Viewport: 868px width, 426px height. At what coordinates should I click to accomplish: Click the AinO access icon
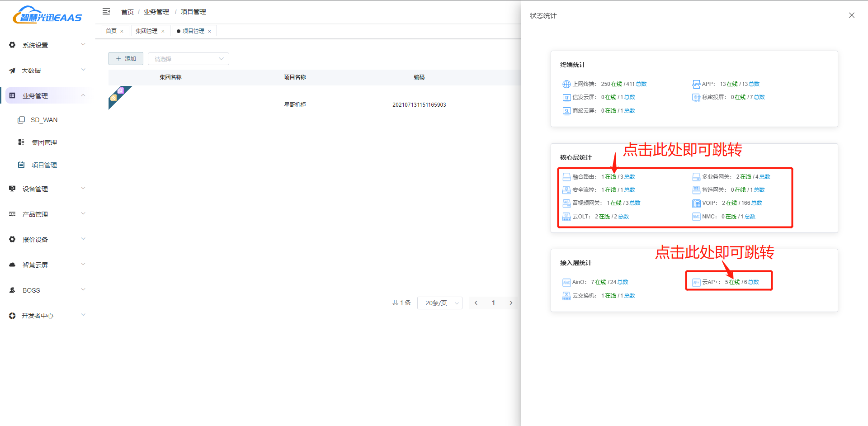566,283
